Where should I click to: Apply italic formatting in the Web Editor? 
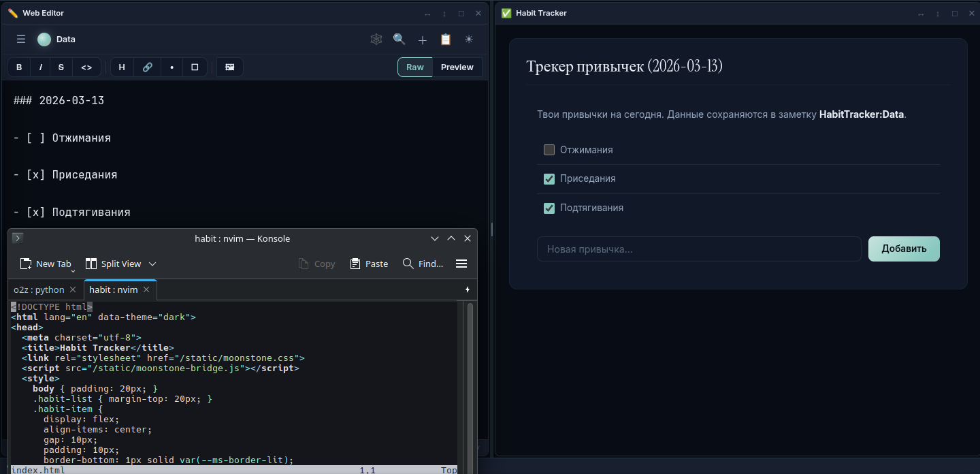tap(39, 67)
